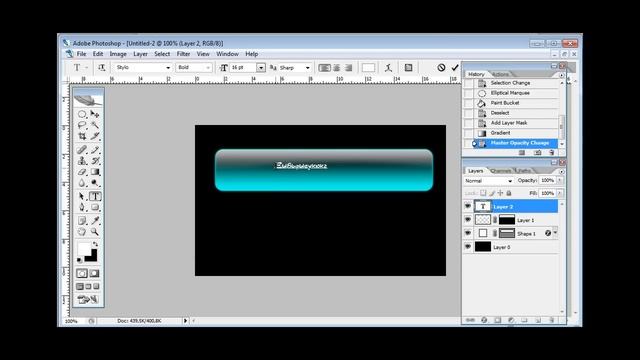Toggle visibility of Shape 1 layer
Viewport: 640px width, 360px height.
point(468,233)
